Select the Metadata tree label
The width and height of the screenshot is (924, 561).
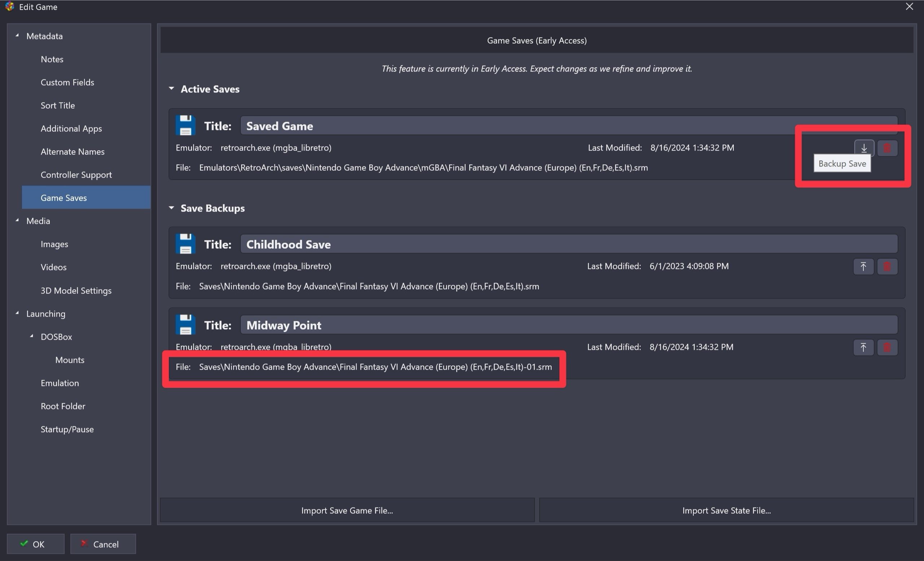(44, 36)
